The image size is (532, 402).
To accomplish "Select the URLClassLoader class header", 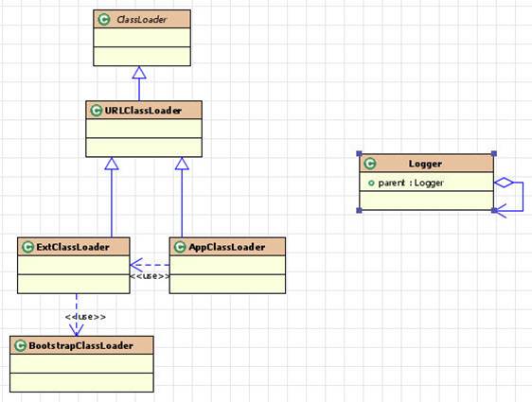I will [144, 110].
